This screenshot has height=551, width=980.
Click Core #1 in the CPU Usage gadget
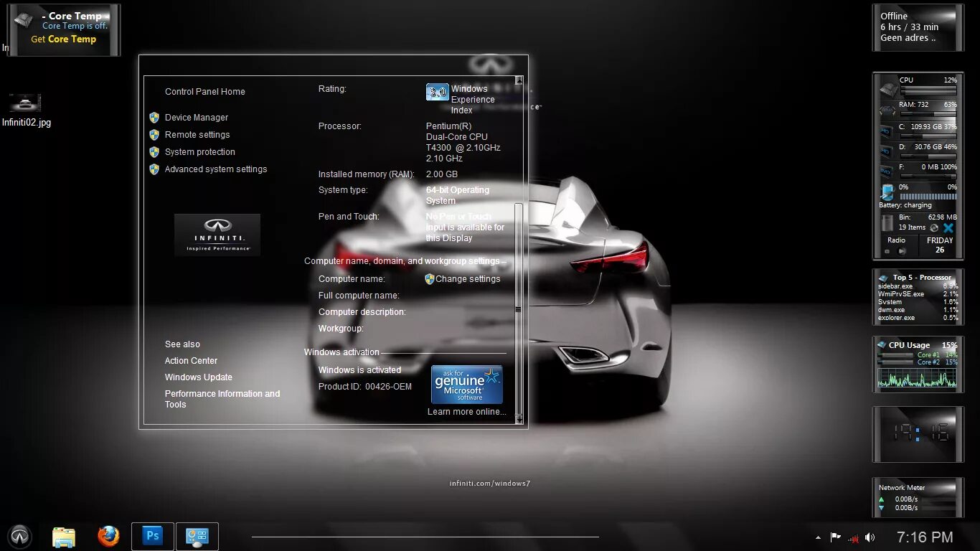928,355
